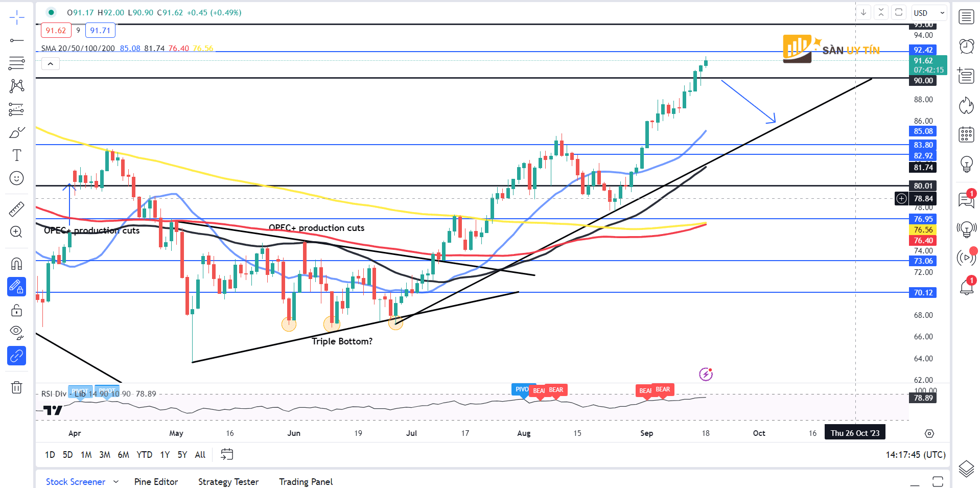Open the hotlists flame panel
This screenshot has height=488, width=980.
pyautogui.click(x=966, y=105)
